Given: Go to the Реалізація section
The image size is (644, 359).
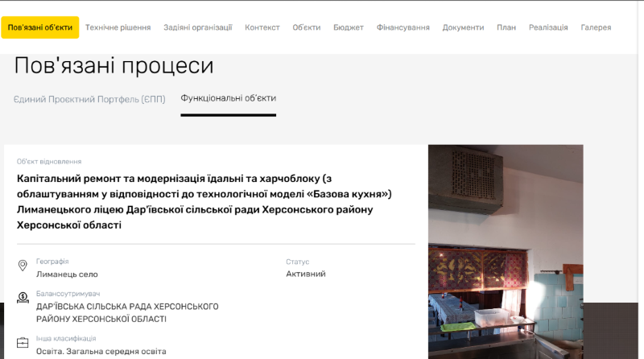Looking at the screenshot, I should pos(548,27).
